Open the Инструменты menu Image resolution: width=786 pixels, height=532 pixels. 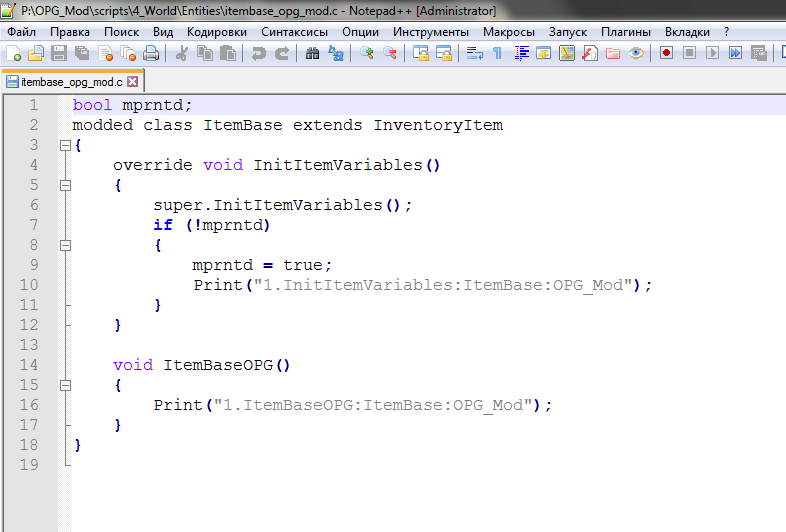pyautogui.click(x=431, y=32)
